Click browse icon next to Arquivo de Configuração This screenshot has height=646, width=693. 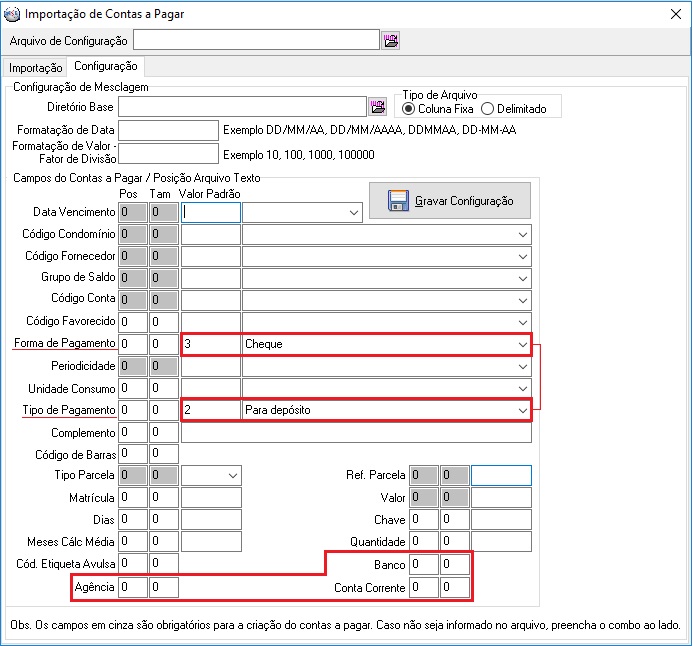[x=390, y=40]
